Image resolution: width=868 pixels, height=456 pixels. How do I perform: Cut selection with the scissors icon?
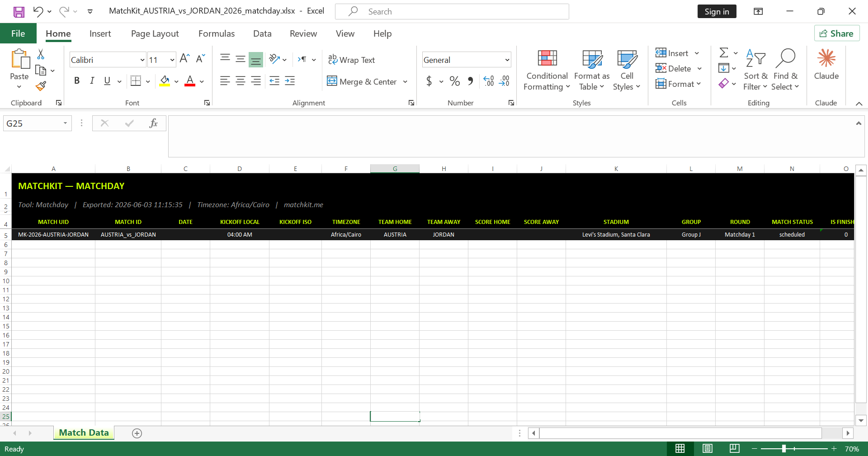pyautogui.click(x=41, y=54)
